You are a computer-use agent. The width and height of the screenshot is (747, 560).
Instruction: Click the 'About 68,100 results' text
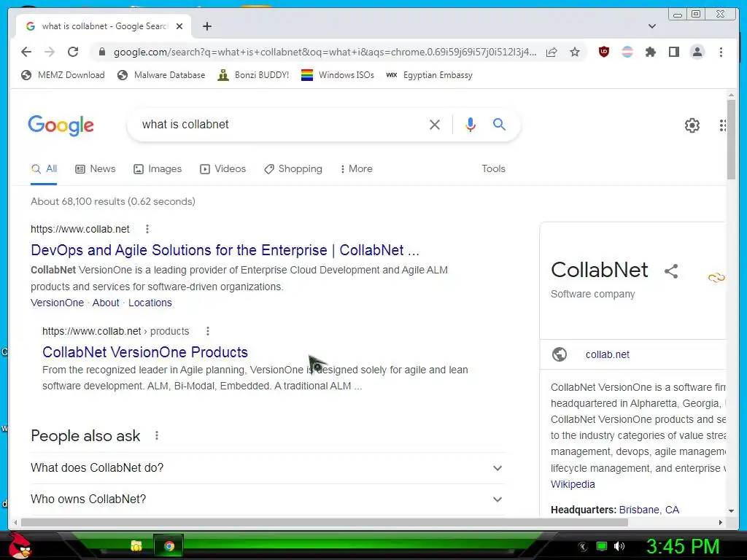pyautogui.click(x=113, y=201)
